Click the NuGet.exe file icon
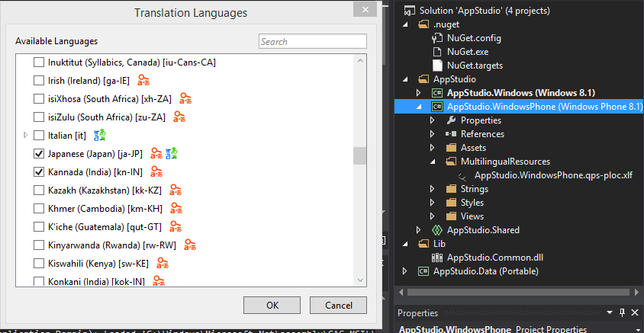The height and width of the screenshot is (333, 644). (437, 52)
